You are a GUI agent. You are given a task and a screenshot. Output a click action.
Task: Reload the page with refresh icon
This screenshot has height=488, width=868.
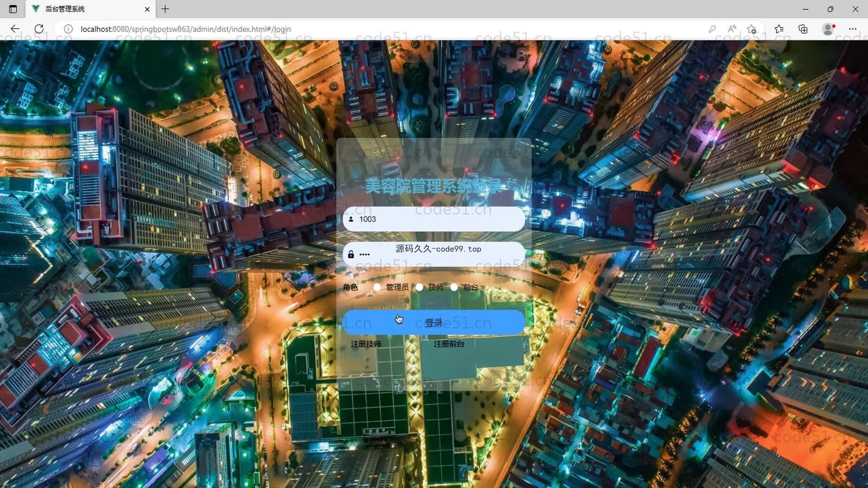pyautogui.click(x=39, y=29)
